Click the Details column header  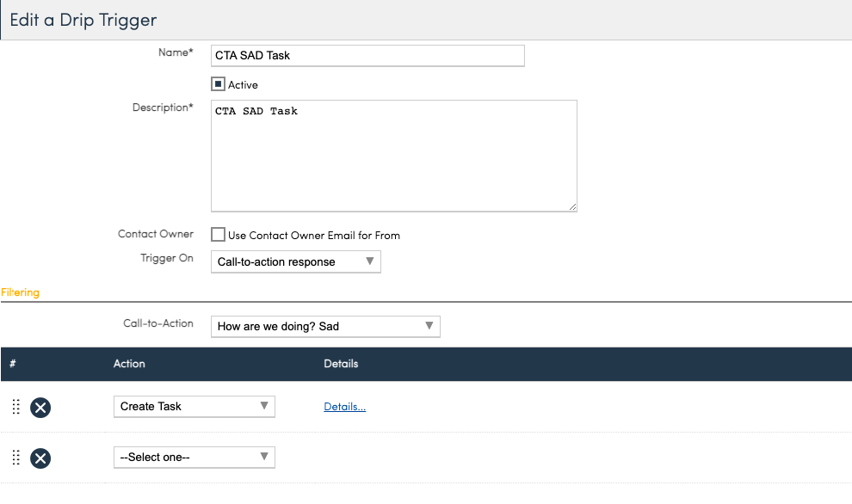click(341, 364)
